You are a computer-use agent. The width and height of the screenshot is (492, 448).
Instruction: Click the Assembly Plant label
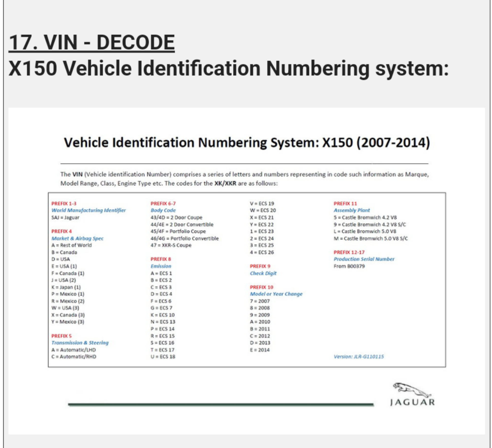352,210
